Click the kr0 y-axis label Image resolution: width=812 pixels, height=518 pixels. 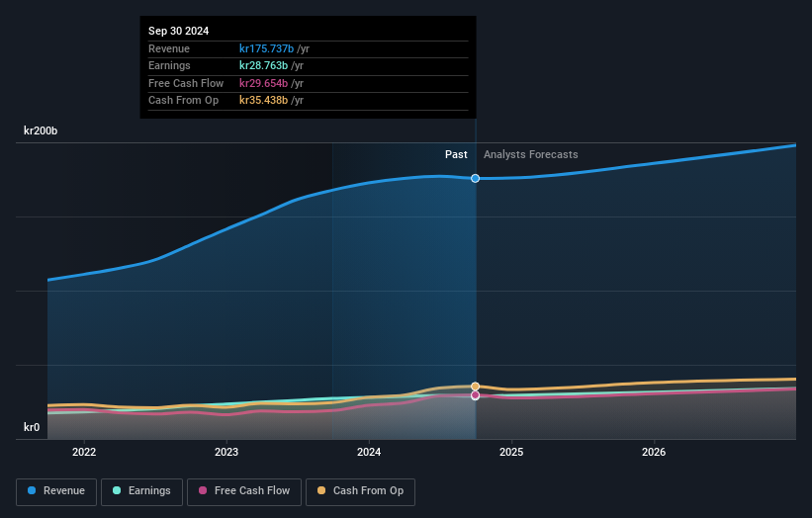[x=32, y=427]
